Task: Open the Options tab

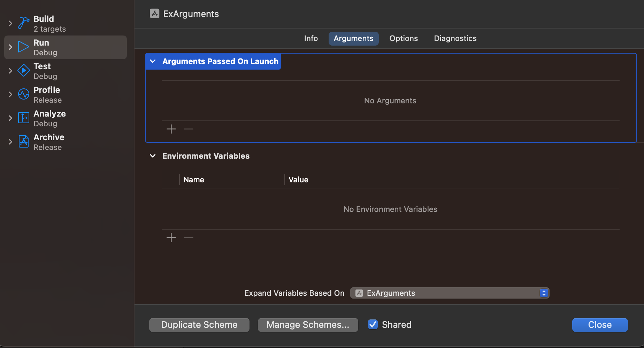Action: (x=404, y=38)
